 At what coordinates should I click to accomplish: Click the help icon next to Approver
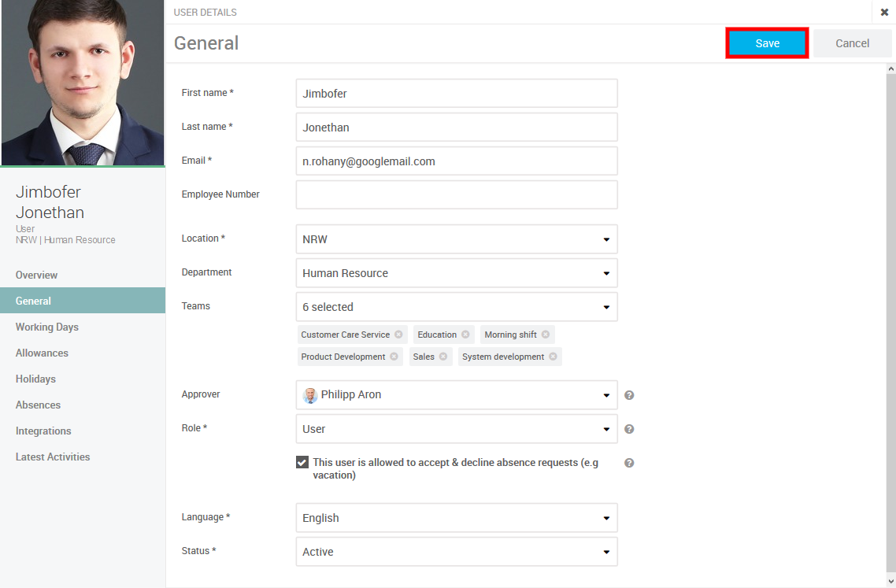pos(629,395)
